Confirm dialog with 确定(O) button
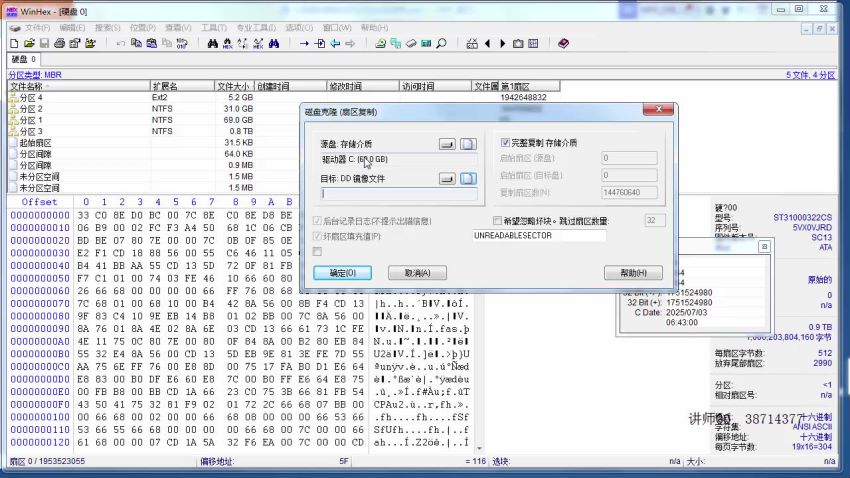Image resolution: width=850 pixels, height=478 pixels. [x=343, y=273]
